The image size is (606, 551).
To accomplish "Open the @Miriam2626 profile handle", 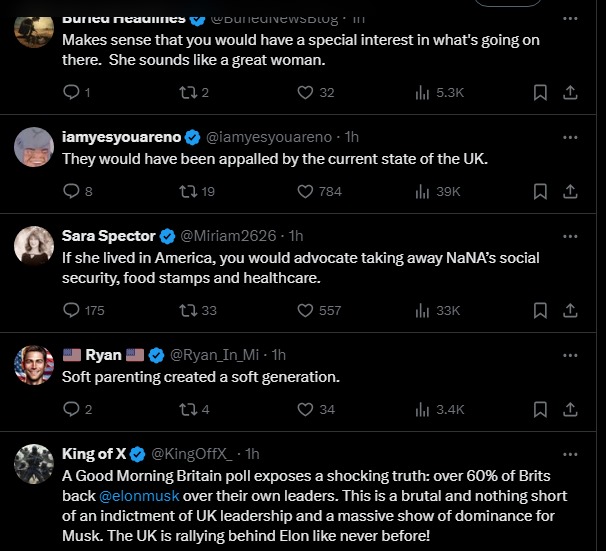I will pos(229,236).
